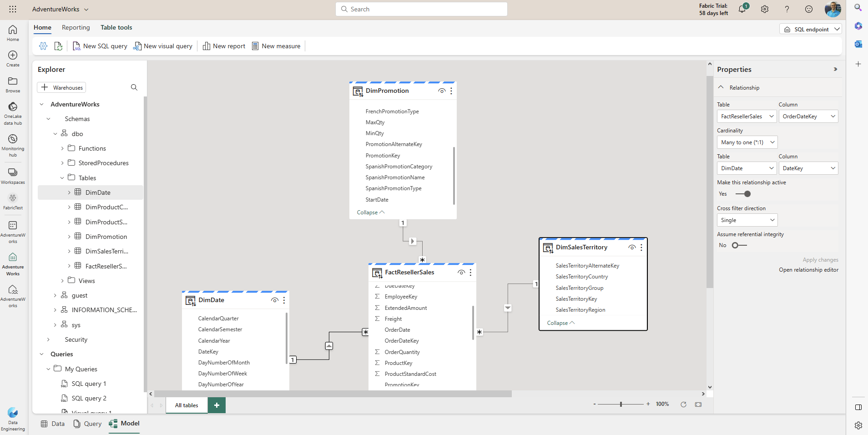The image size is (868, 435).
Task: Search the Explorer with magnifier icon
Action: point(134,87)
